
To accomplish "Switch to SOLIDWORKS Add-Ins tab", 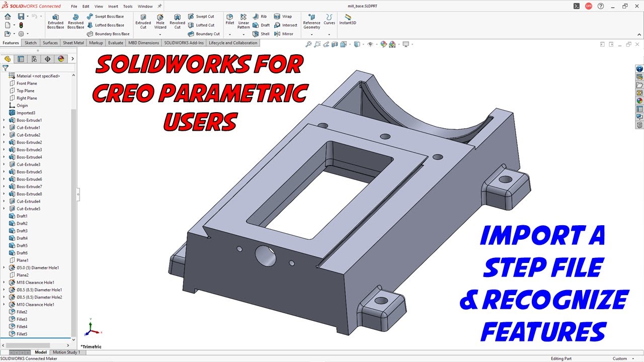I will coord(184,43).
